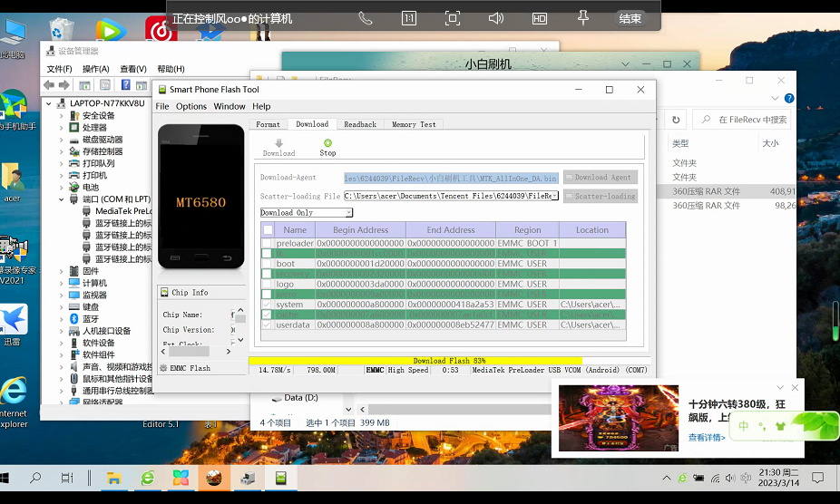Click back arrow in Device Manager toolbar
The width and height of the screenshot is (840, 504).
click(49, 85)
